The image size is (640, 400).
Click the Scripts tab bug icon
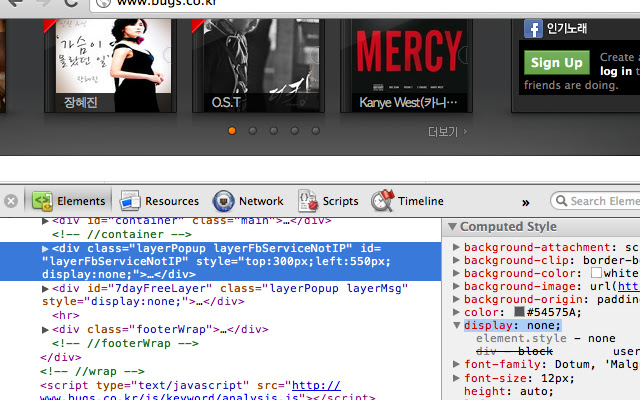point(308,200)
